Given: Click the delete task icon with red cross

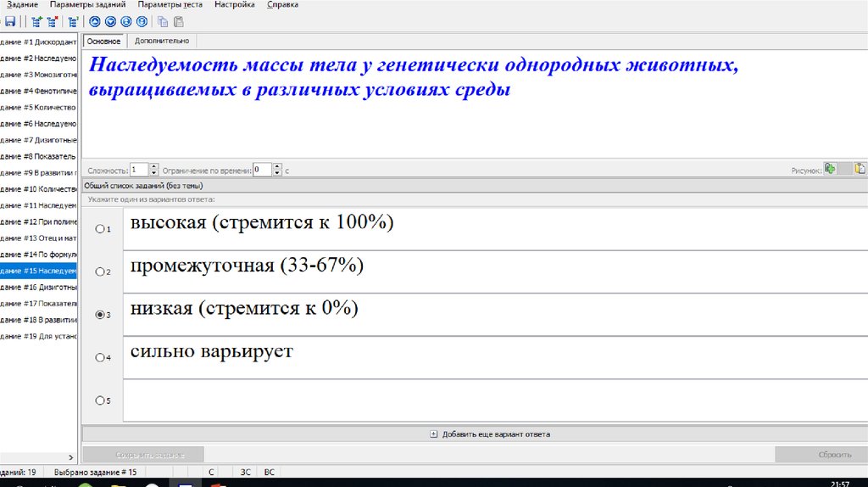Looking at the screenshot, I should 51,21.
